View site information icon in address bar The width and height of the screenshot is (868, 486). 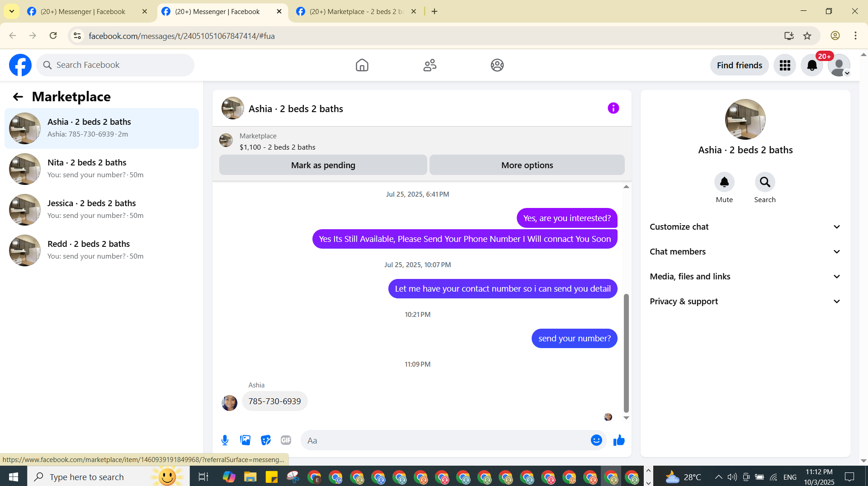(x=77, y=36)
